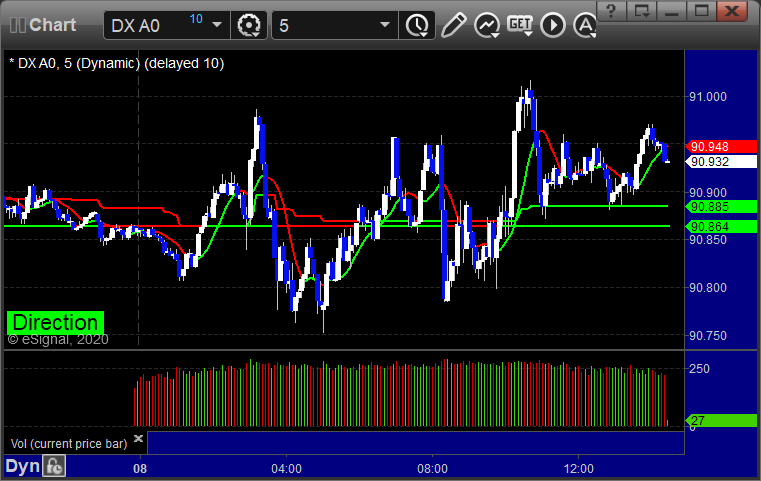Open the studies line chart icon

(x=487, y=25)
